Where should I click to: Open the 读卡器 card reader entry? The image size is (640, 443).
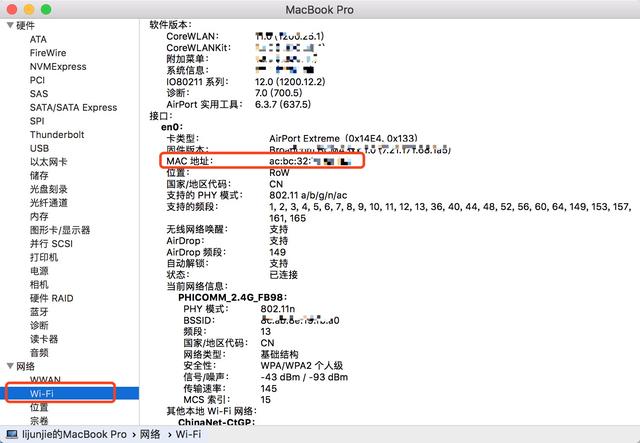[x=44, y=339]
